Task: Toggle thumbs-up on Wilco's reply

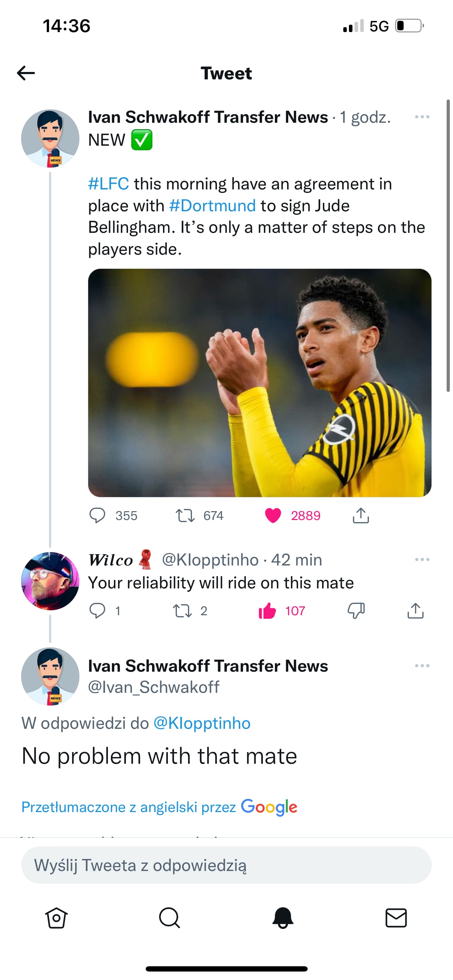Action: pyautogui.click(x=267, y=611)
